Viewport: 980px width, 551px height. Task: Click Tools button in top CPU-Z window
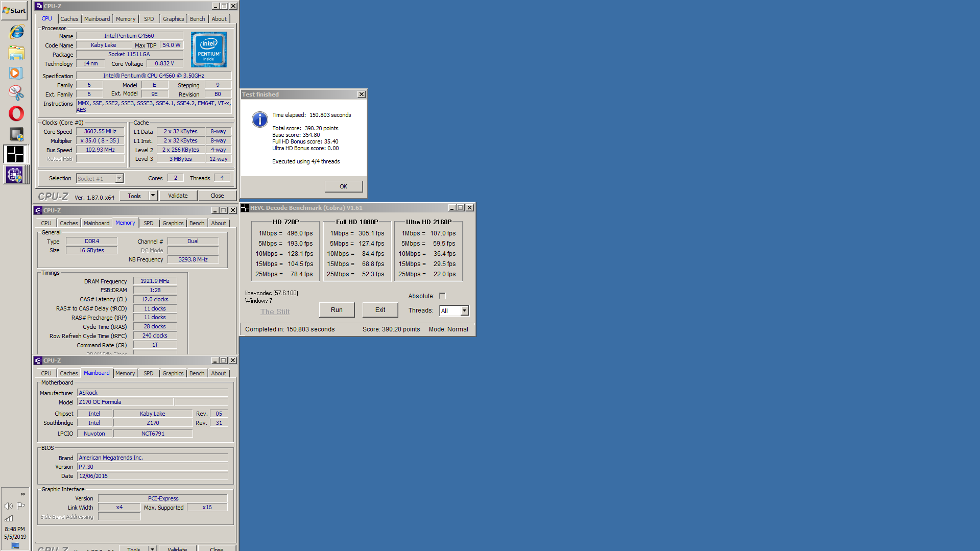tap(134, 196)
